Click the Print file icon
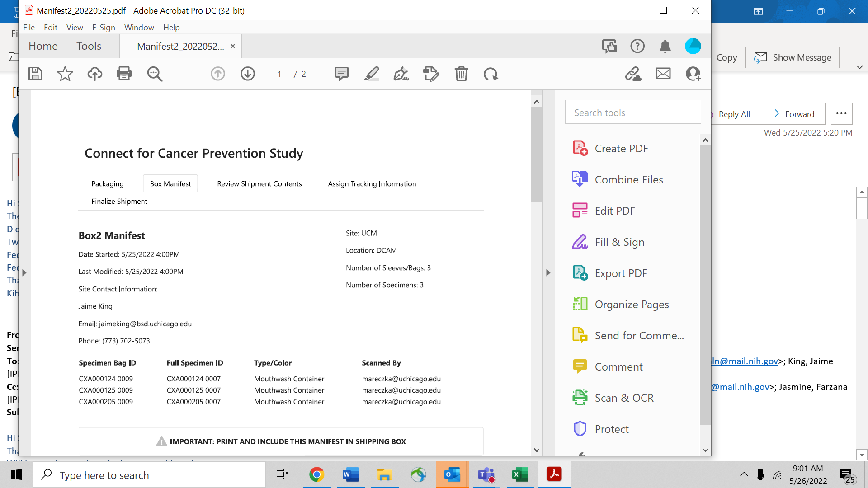This screenshot has width=868, height=488. click(124, 74)
